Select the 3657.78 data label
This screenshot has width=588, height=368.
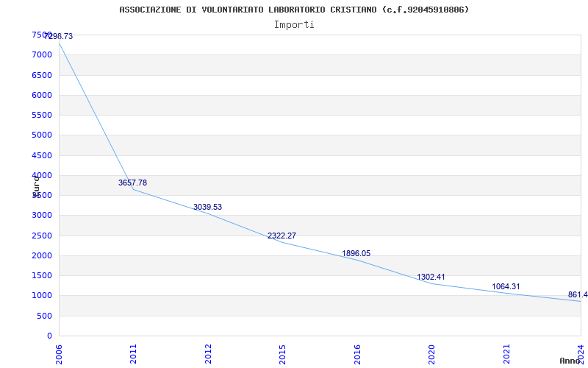click(x=133, y=183)
